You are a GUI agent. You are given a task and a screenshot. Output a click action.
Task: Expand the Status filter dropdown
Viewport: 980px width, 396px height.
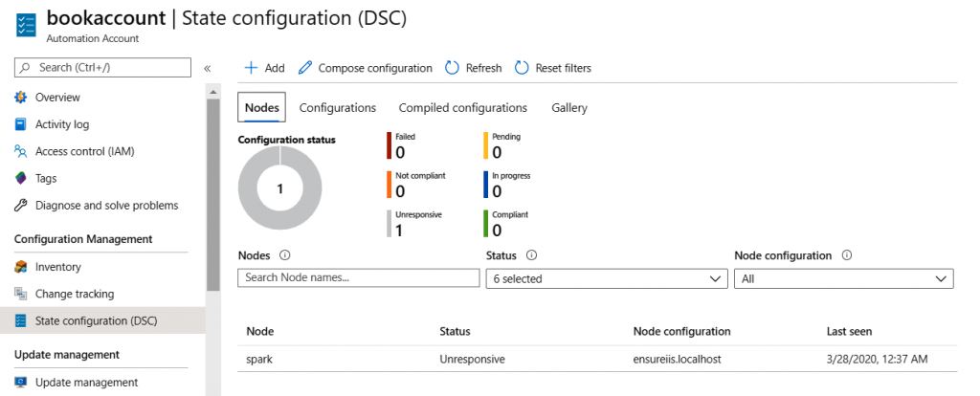coord(606,278)
